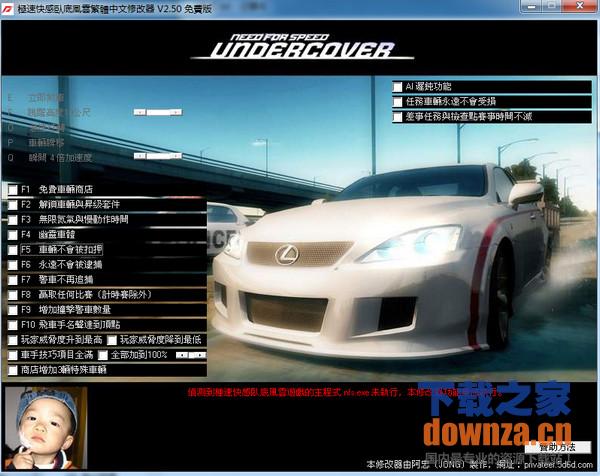Check F9 增加撞擊警車數量
The image size is (600, 476).
(13, 310)
